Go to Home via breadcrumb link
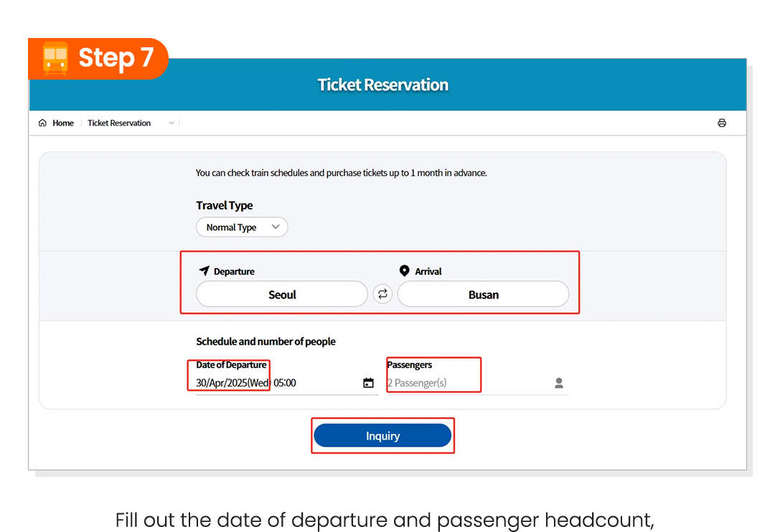 [x=63, y=123]
